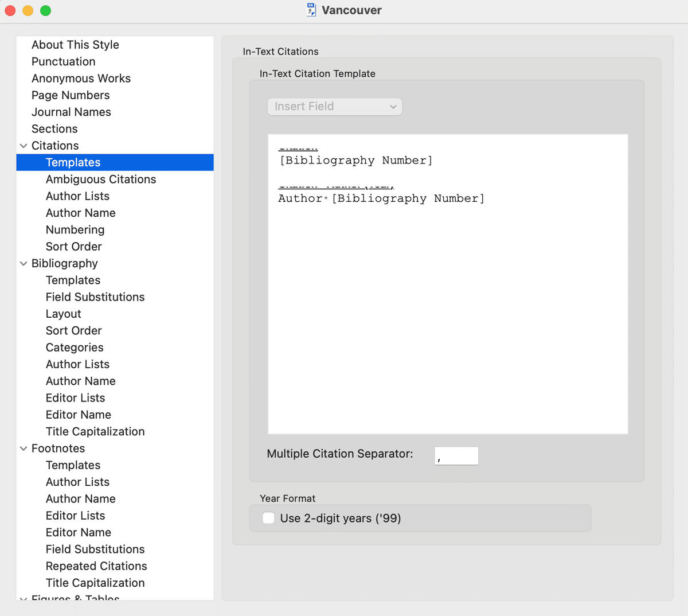Open Templates under Bibliography
Screen dimensions: 688x616
click(73, 280)
